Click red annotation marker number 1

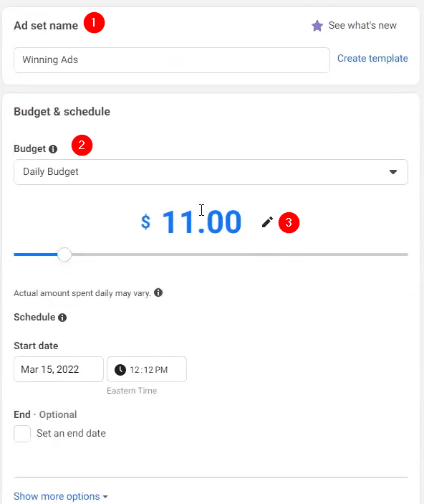[94, 22]
